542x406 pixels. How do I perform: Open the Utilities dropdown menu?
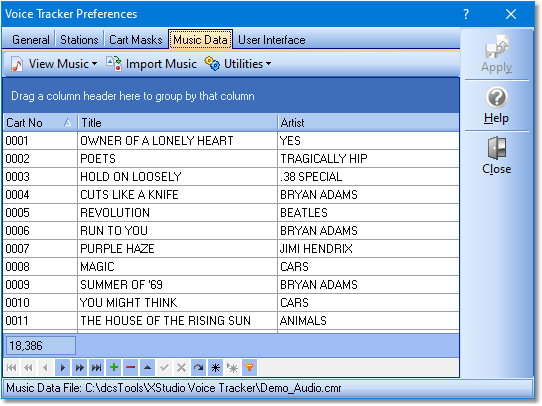coord(238,64)
